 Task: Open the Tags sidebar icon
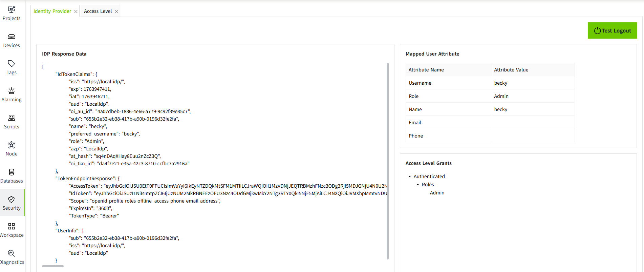pos(12,64)
